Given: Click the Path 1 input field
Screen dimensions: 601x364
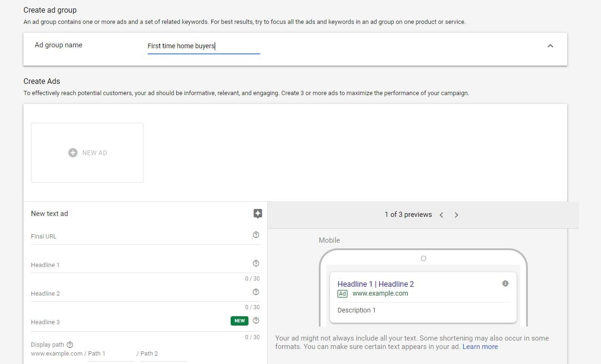Looking at the screenshot, I should [112, 354].
